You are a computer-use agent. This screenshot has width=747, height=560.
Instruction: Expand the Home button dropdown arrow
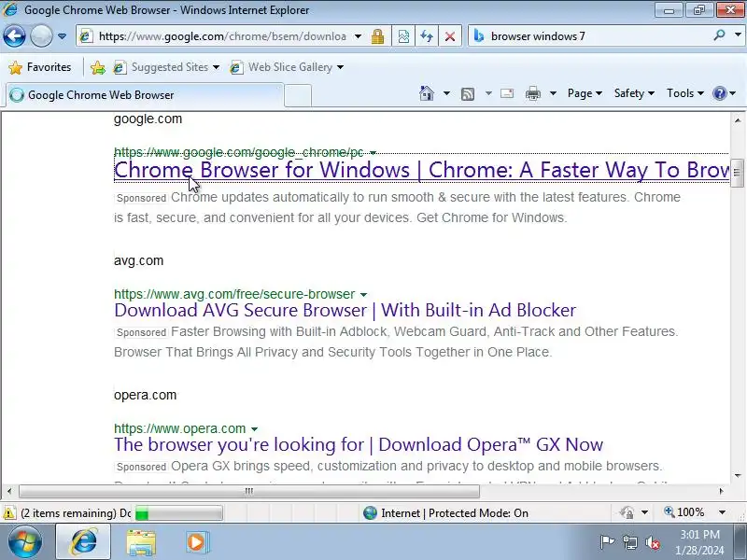[446, 93]
